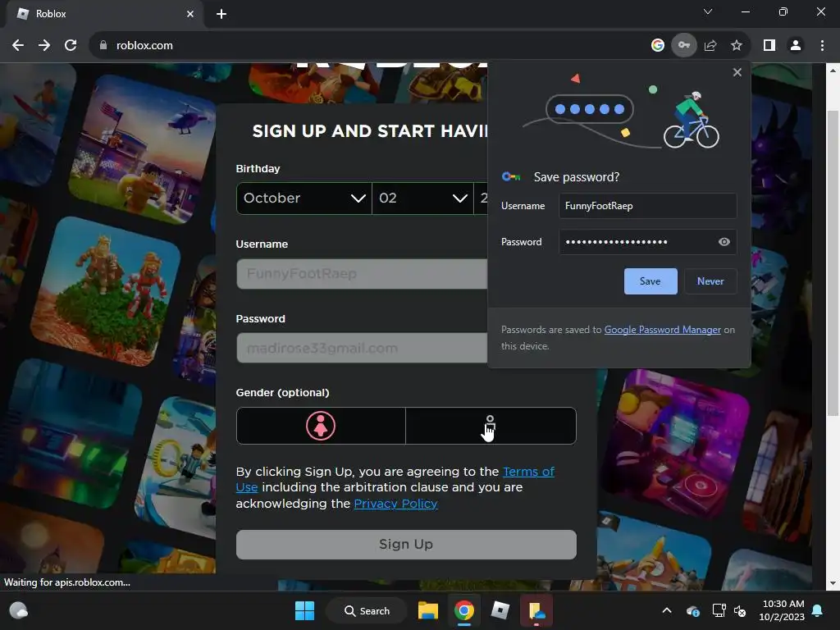840x630 pixels.
Task: Go forward to the next page
Action: click(x=44, y=46)
